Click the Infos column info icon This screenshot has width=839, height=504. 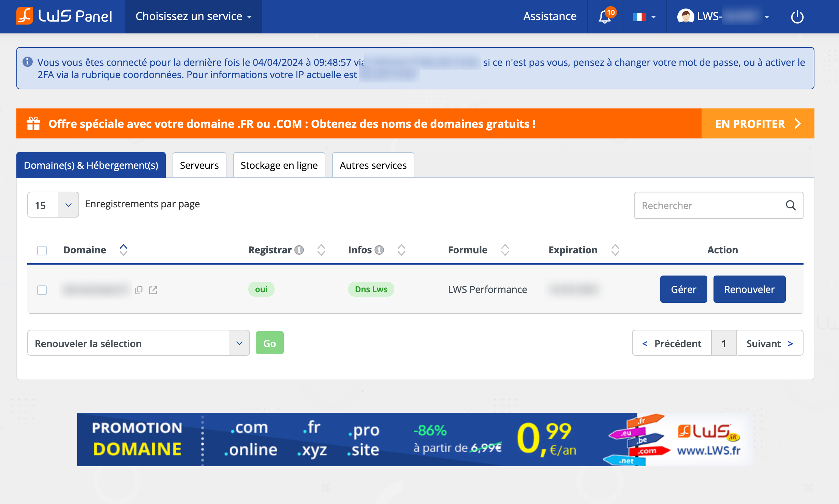379,250
